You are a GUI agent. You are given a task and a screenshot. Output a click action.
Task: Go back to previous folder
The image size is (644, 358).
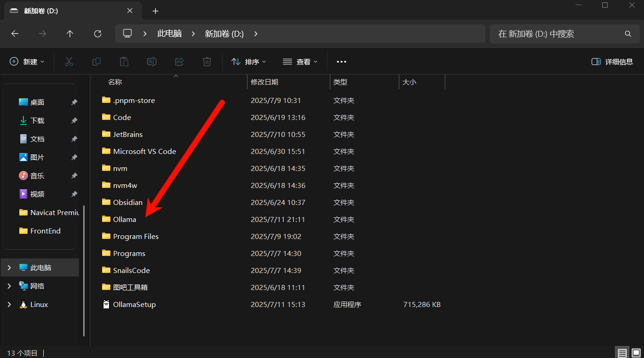coord(15,34)
